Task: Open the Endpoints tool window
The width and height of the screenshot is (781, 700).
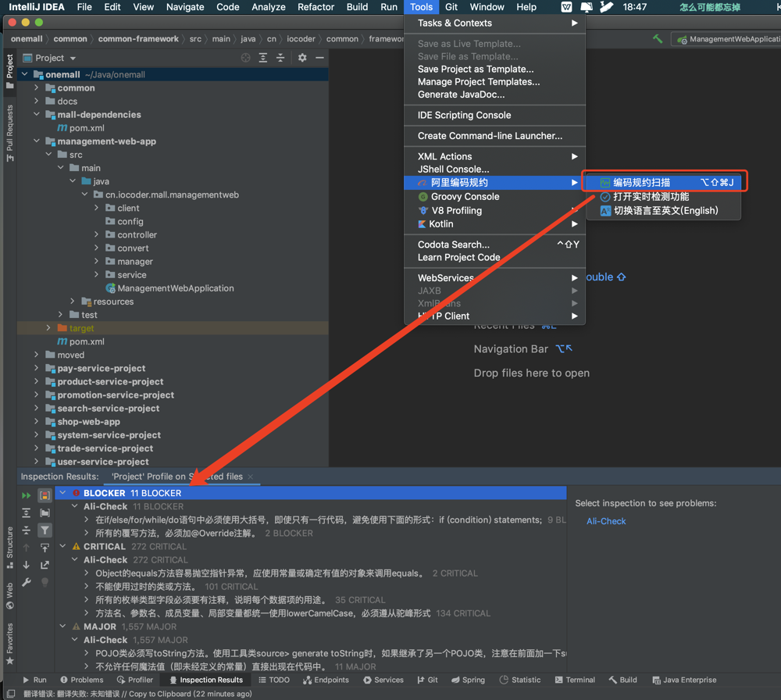Action: 326,680
